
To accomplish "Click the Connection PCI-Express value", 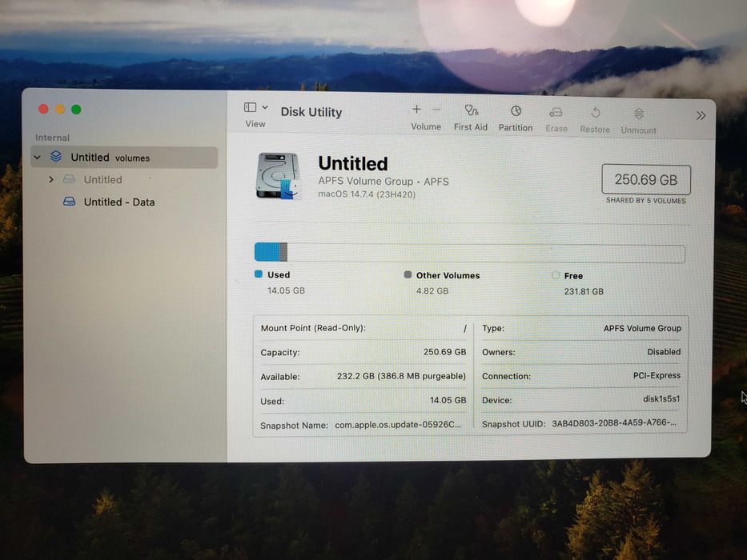I will click(657, 375).
